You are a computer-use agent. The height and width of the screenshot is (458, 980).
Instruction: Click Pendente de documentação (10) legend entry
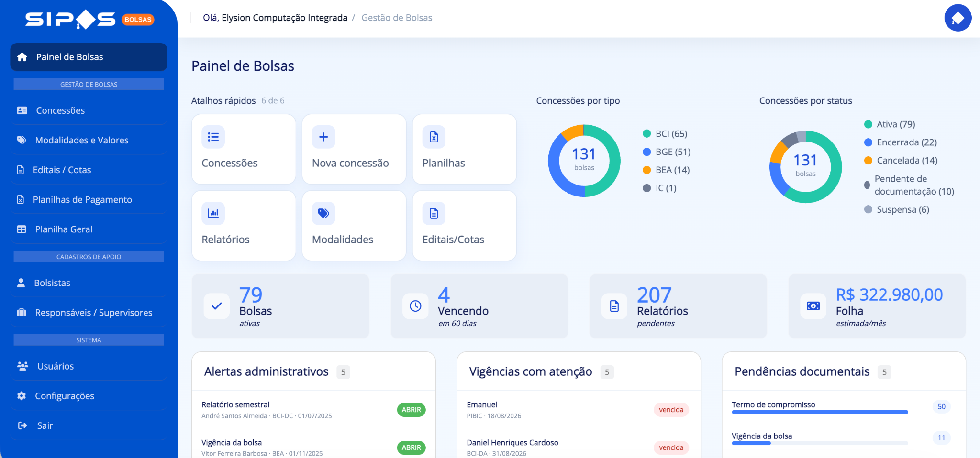coord(909,185)
